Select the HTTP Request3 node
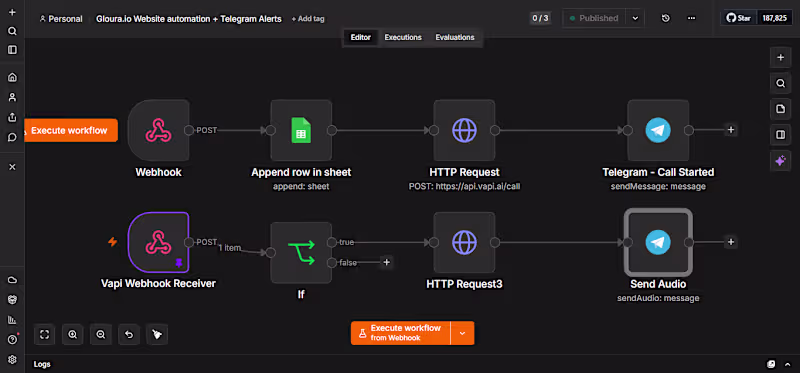 coord(464,242)
